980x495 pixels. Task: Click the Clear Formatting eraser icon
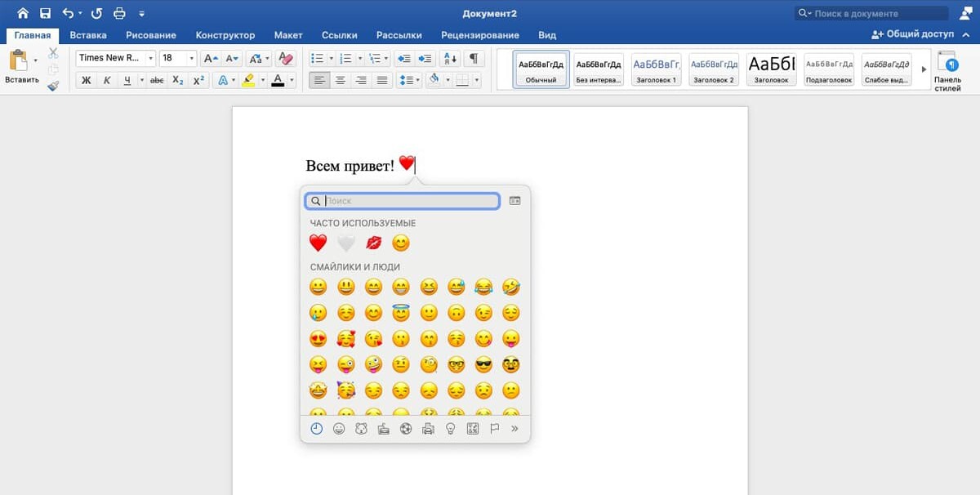click(x=285, y=59)
